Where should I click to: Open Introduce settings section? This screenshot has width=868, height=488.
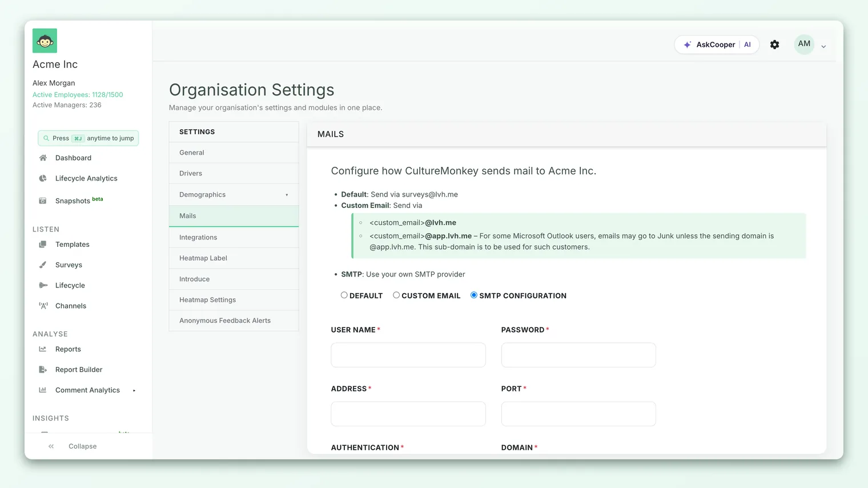[234, 279]
